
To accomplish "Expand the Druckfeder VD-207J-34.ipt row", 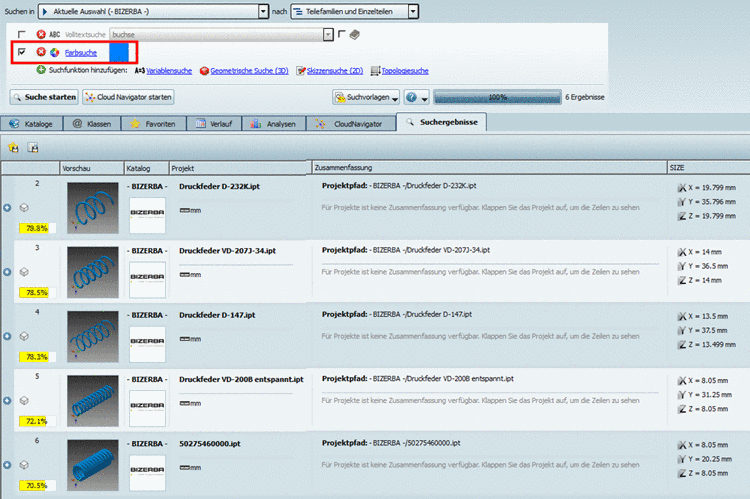I will [7, 272].
